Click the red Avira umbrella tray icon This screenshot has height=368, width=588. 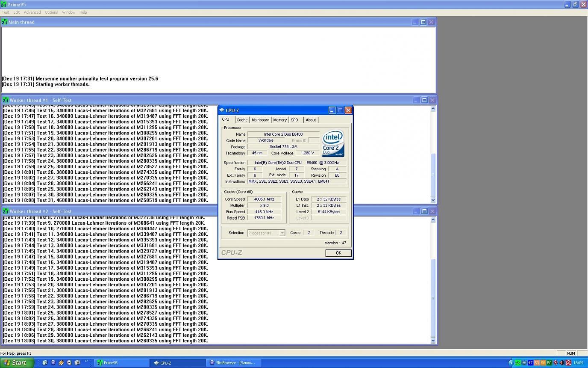[x=568, y=363]
